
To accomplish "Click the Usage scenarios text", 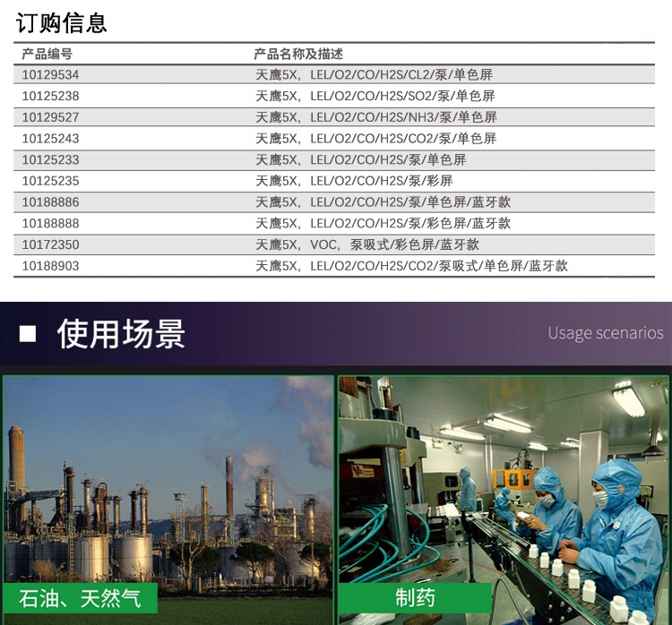I will pos(605,333).
